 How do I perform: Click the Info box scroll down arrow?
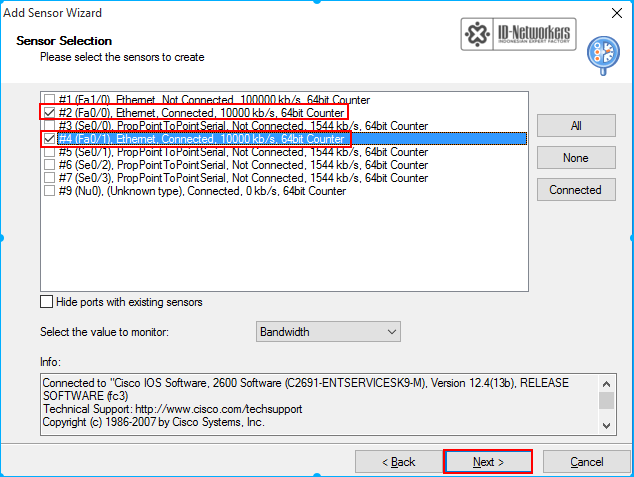(x=607, y=425)
